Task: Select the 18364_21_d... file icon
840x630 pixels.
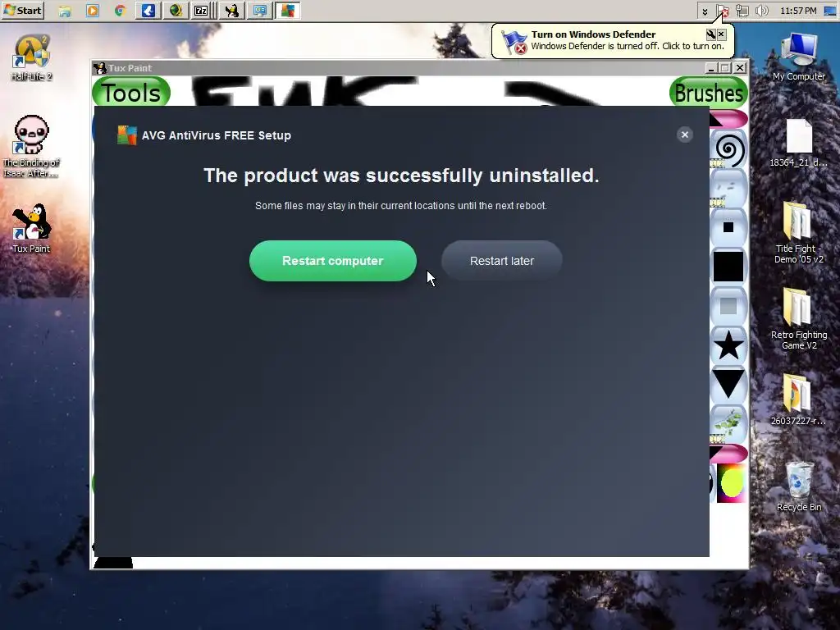Action: point(799,143)
